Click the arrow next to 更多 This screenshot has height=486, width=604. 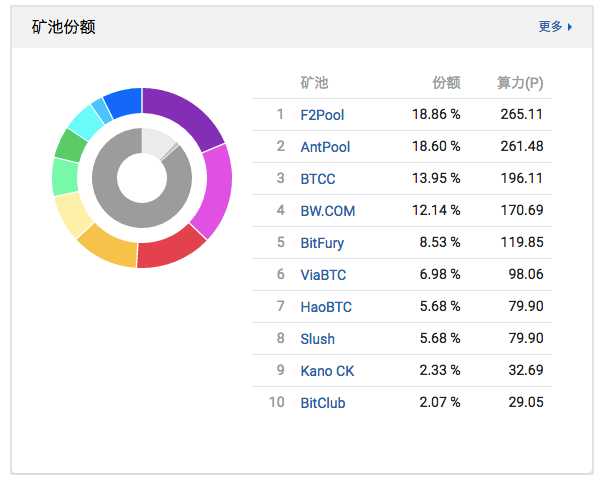(x=570, y=27)
